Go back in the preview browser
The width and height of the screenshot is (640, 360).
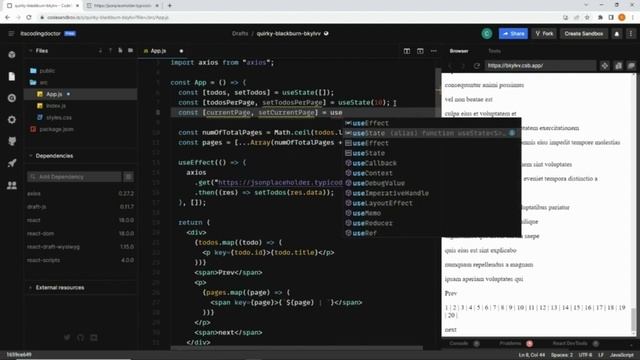450,66
